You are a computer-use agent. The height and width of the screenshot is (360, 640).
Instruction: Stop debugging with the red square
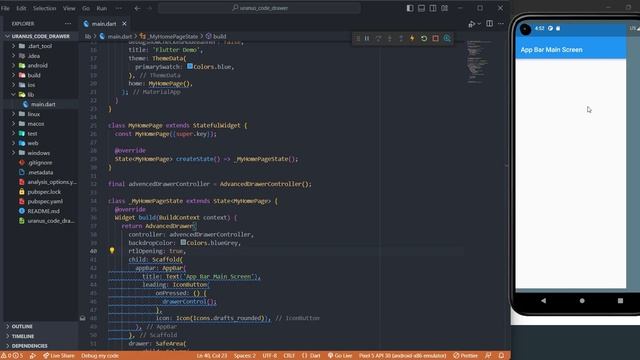pyautogui.click(x=436, y=38)
